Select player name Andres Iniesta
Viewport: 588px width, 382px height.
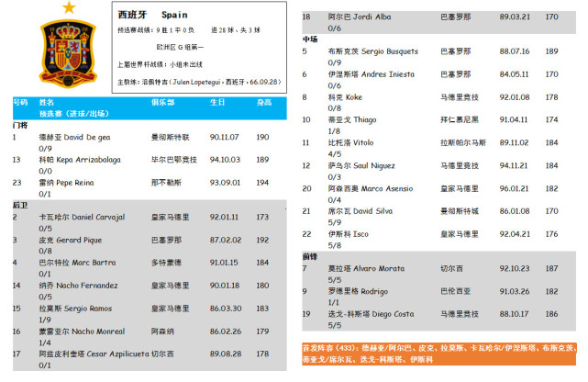pos(388,74)
